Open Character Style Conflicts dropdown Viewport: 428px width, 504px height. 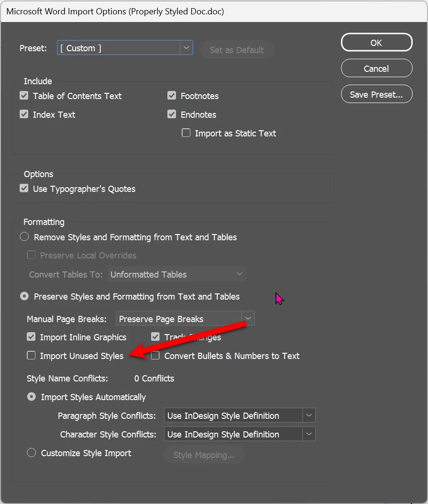point(240,434)
